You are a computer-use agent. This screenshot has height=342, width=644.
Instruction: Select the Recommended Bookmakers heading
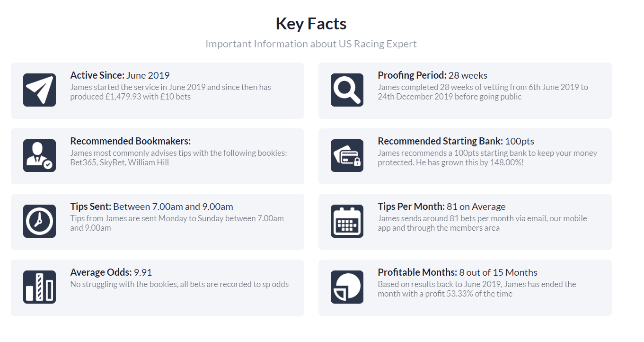point(130,141)
